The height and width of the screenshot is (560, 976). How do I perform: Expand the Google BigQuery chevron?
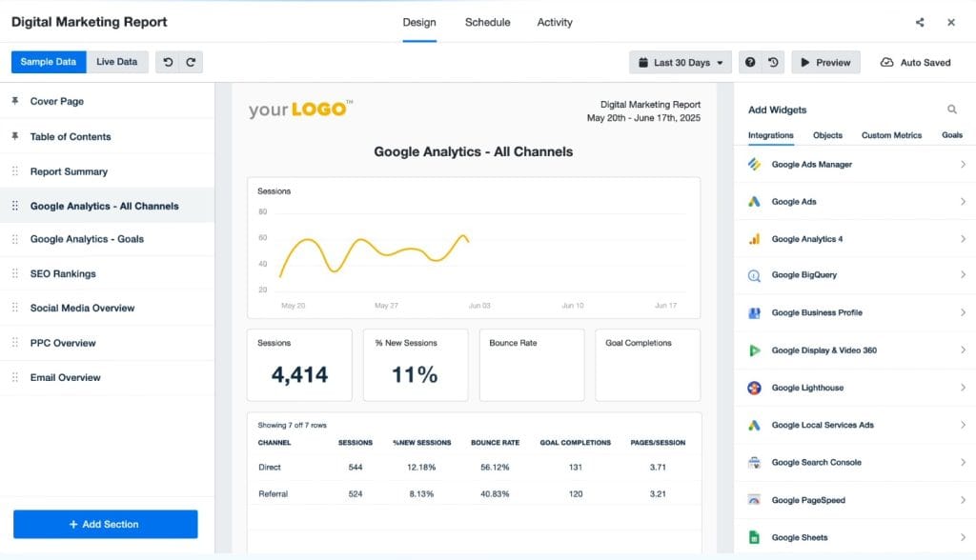(963, 275)
